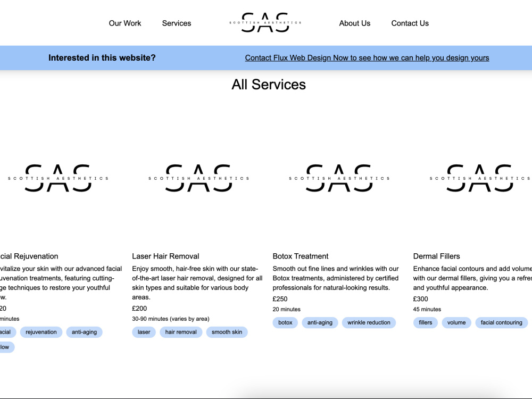Open the Botox Treatment title
Viewport: 532px width, 399px height.
(x=301, y=256)
